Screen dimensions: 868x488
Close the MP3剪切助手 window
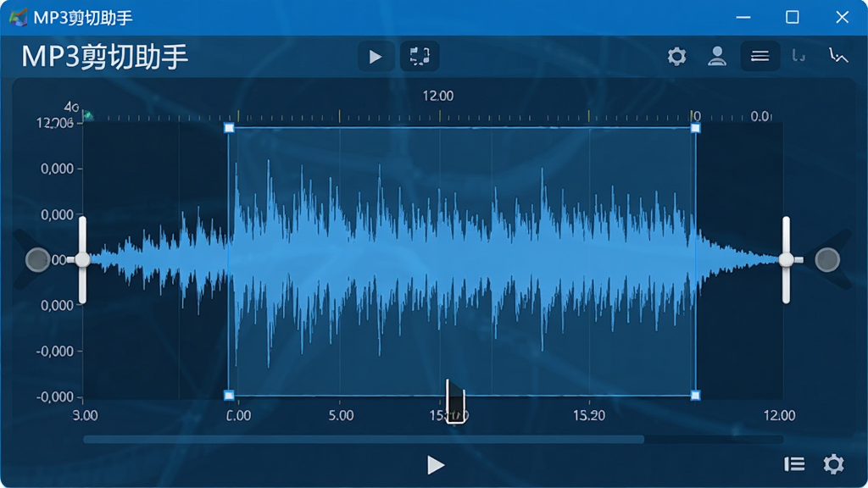tap(842, 17)
